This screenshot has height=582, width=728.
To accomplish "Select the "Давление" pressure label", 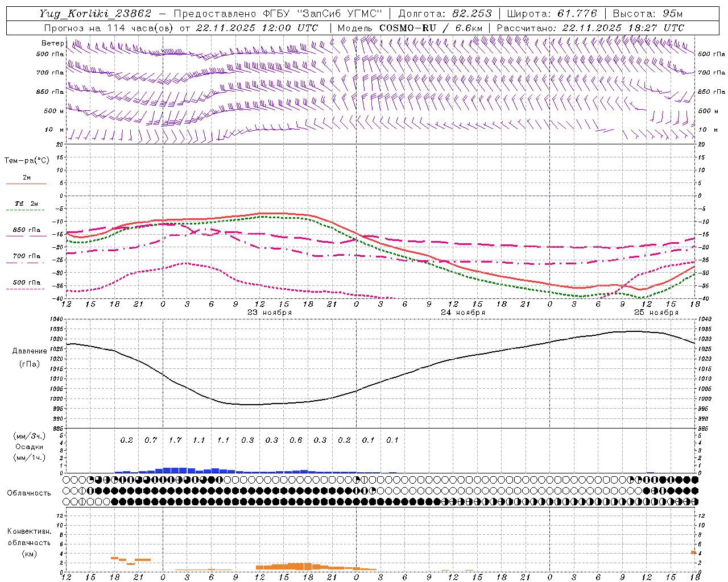I will (30, 351).
